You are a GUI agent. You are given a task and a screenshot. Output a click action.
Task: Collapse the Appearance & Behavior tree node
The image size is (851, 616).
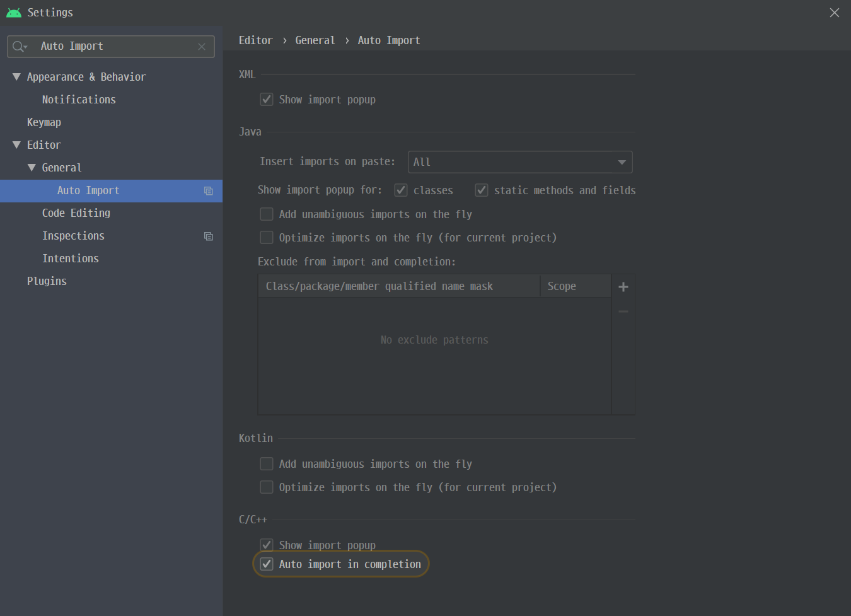point(16,77)
